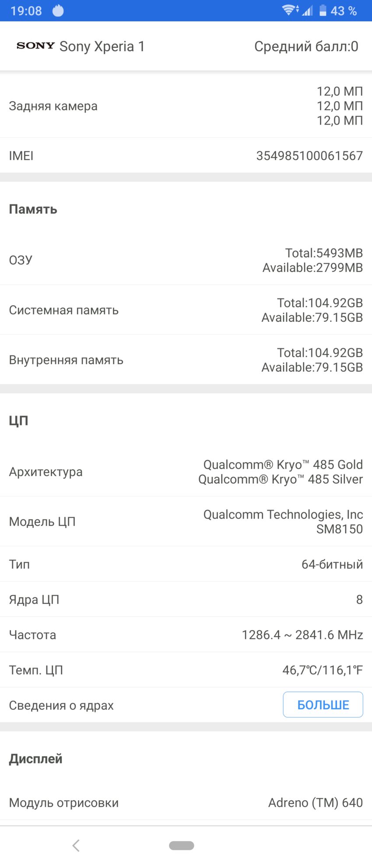Tap the Модель ЦП row
The height and width of the screenshot is (868, 372).
[186, 522]
